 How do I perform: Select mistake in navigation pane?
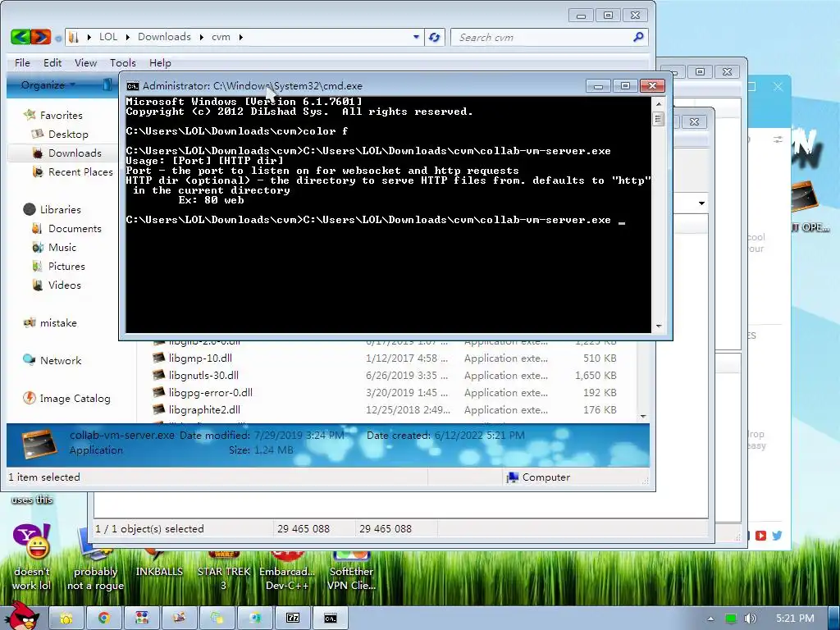coord(58,323)
